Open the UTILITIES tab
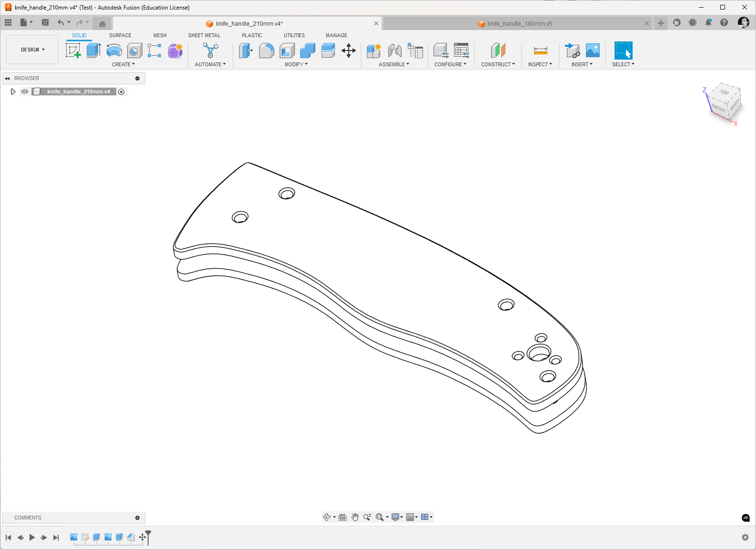Screen dimensions: 756x550 294,35
